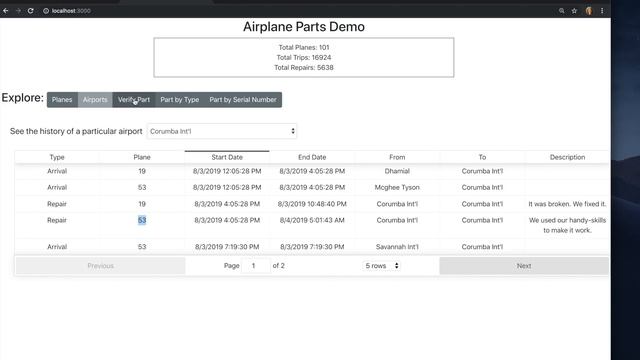Open the browser profile avatar

coord(589,11)
